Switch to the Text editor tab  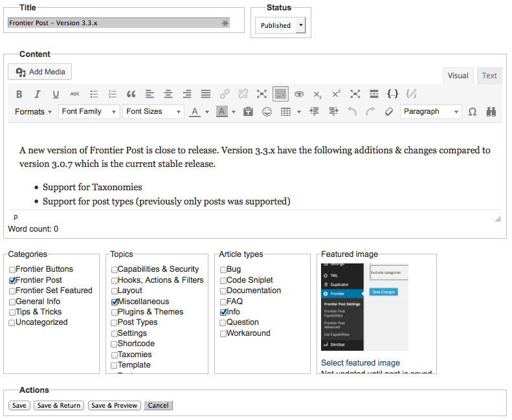pos(489,76)
